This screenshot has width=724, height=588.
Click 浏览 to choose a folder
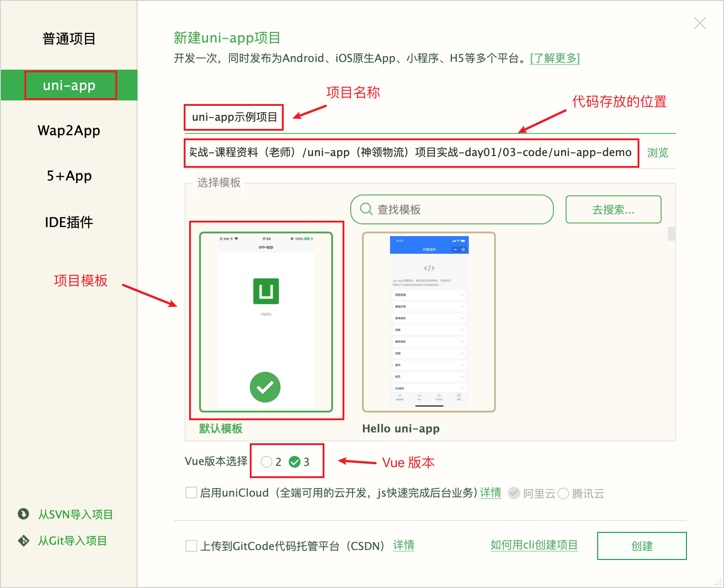[657, 153]
